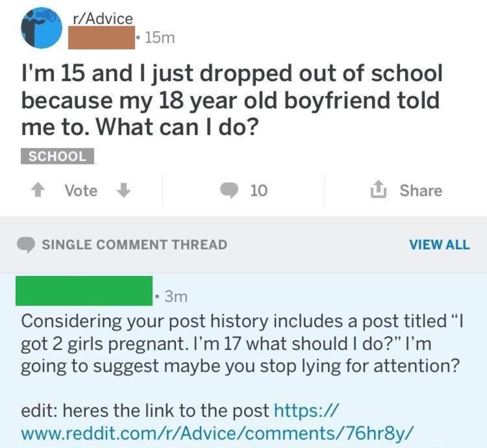
Task: Open the r/Advice subreddit name link
Action: [103, 18]
